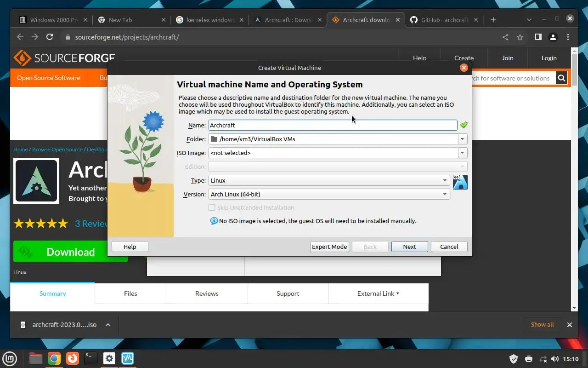Go forward in the browser
This screenshot has height=368, width=588.
[x=34, y=37]
